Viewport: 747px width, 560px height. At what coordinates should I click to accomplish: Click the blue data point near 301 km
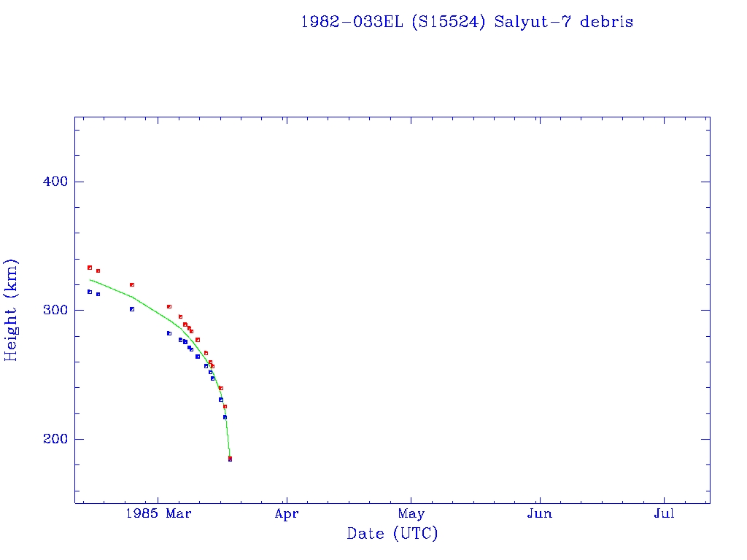[132, 309]
